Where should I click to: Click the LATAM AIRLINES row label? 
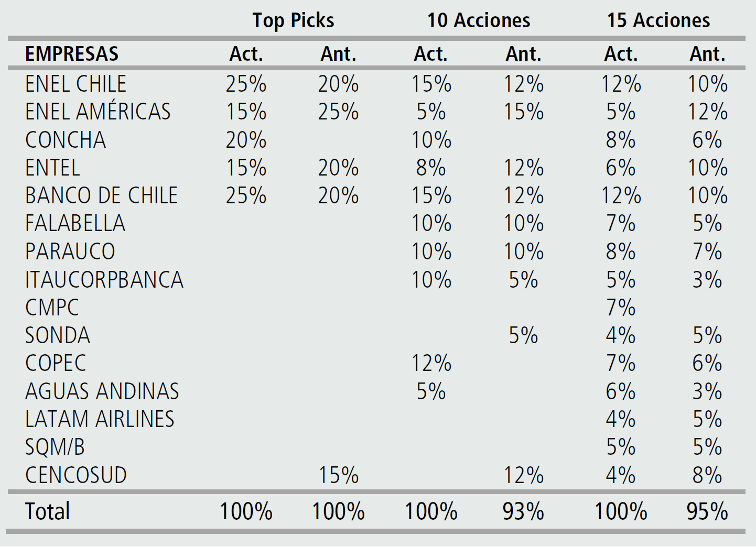(100, 419)
